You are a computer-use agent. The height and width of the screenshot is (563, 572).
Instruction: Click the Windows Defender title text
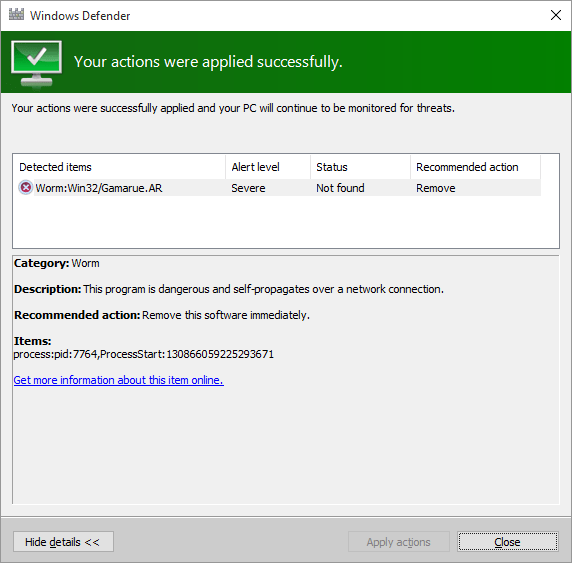(x=80, y=16)
